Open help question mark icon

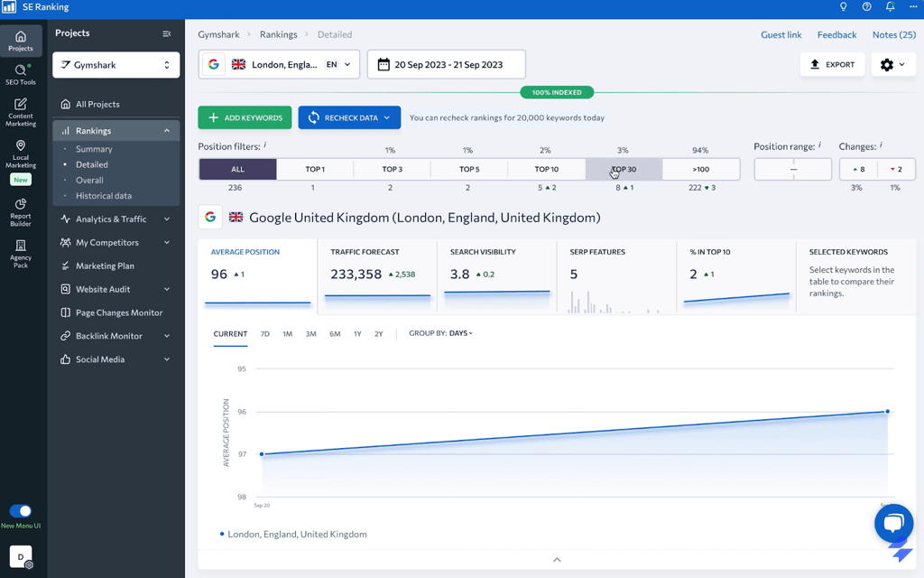(867, 7)
